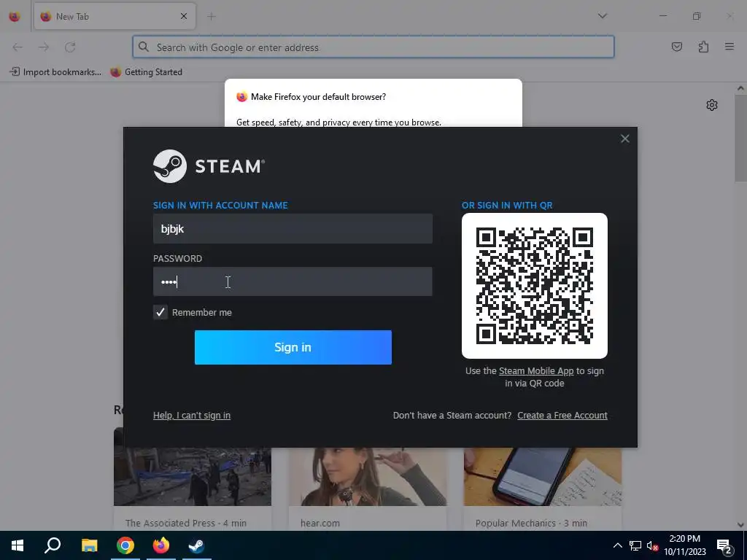This screenshot has height=560, width=747.
Task: Click the hear.com caption text
Action: [320, 523]
